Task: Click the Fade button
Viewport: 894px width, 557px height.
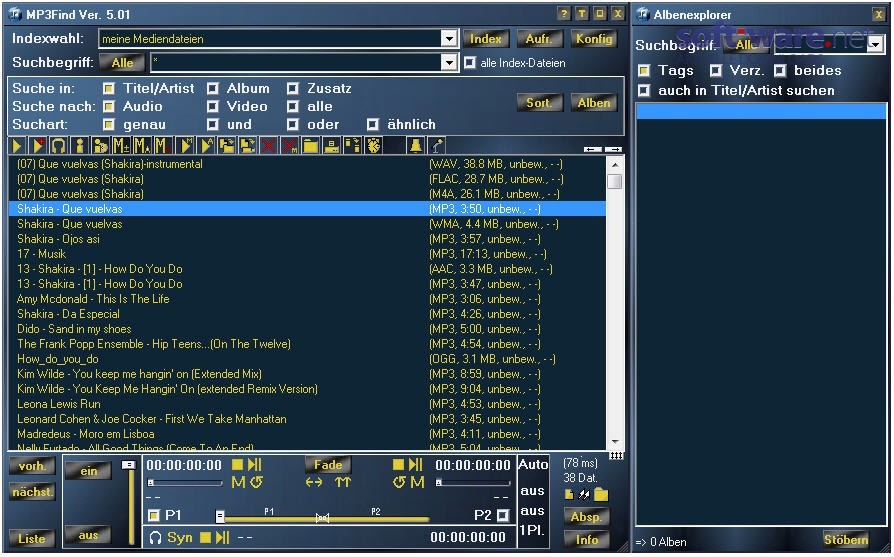Action: 328,465
